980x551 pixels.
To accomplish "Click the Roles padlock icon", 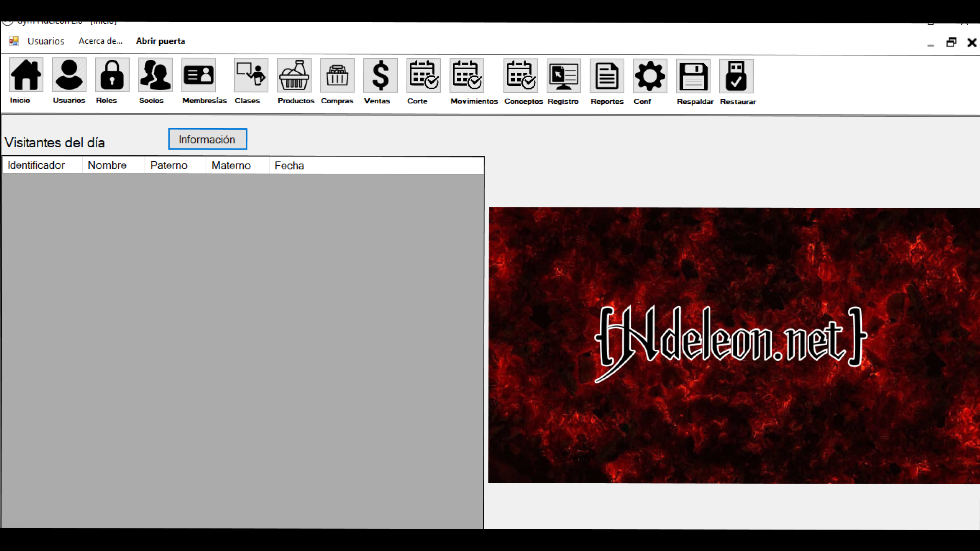I will pos(112,75).
